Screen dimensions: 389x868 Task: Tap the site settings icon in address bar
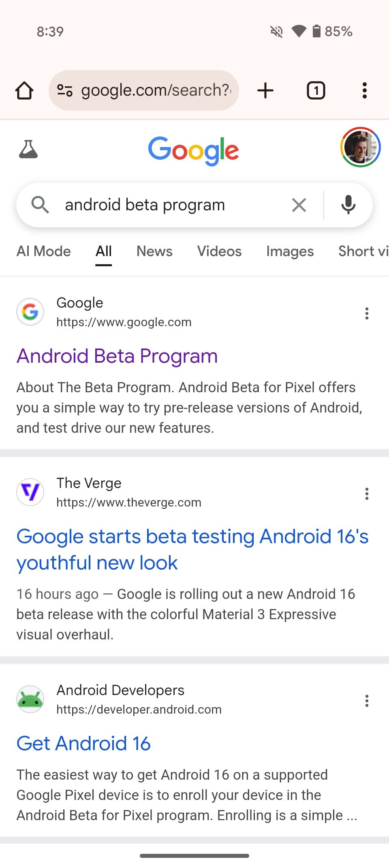(65, 90)
